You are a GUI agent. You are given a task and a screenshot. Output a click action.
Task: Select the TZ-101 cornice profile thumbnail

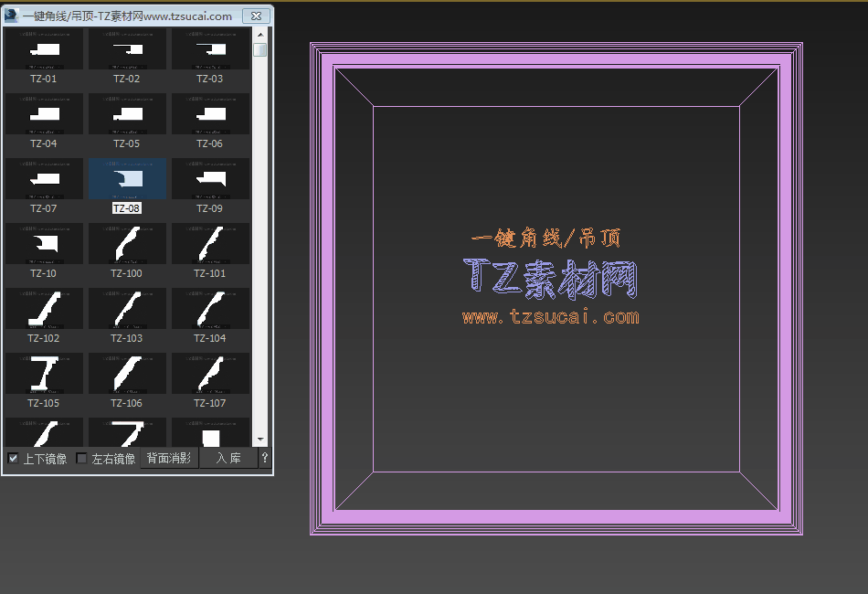click(210, 244)
